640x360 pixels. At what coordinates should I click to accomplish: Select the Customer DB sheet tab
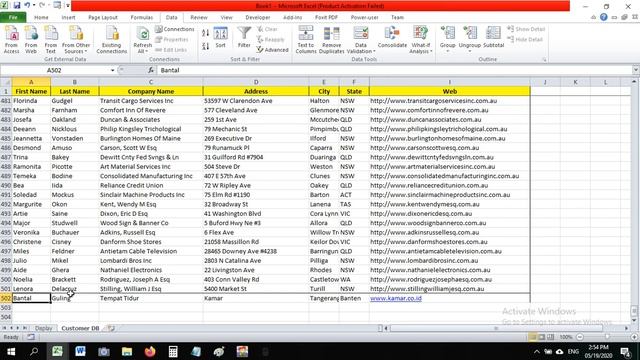coord(80,328)
